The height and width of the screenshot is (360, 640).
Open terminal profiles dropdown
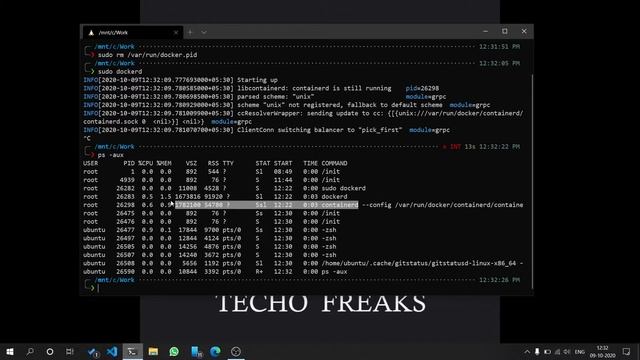click(204, 32)
